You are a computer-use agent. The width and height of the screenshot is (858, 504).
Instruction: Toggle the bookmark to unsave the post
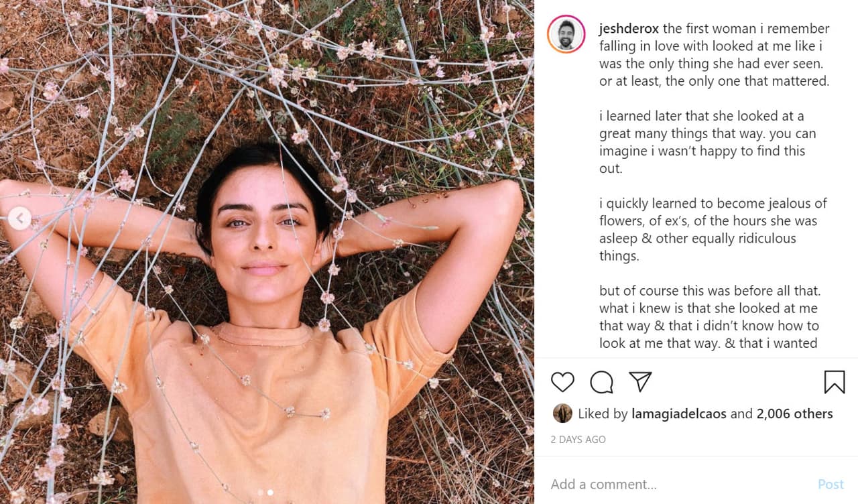(834, 382)
